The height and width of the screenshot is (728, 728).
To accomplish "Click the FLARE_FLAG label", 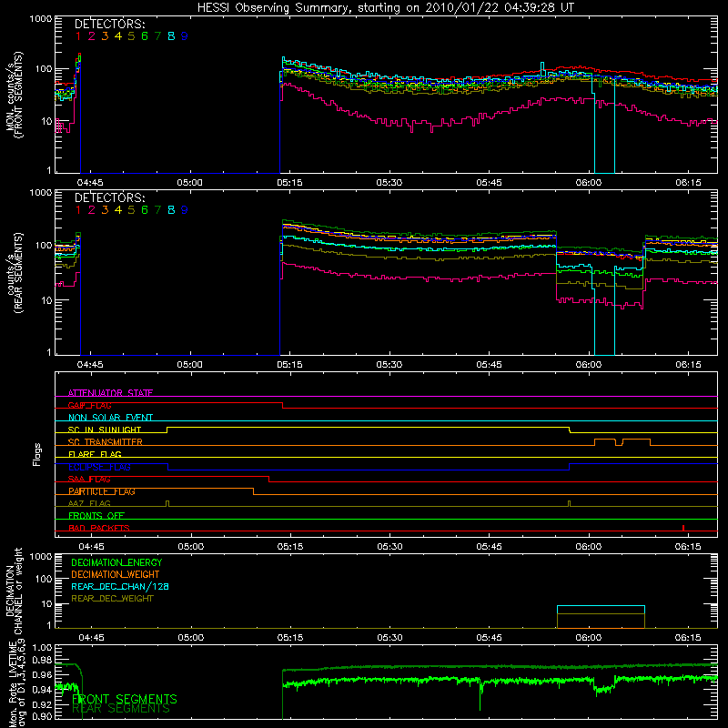I will click(x=95, y=454).
